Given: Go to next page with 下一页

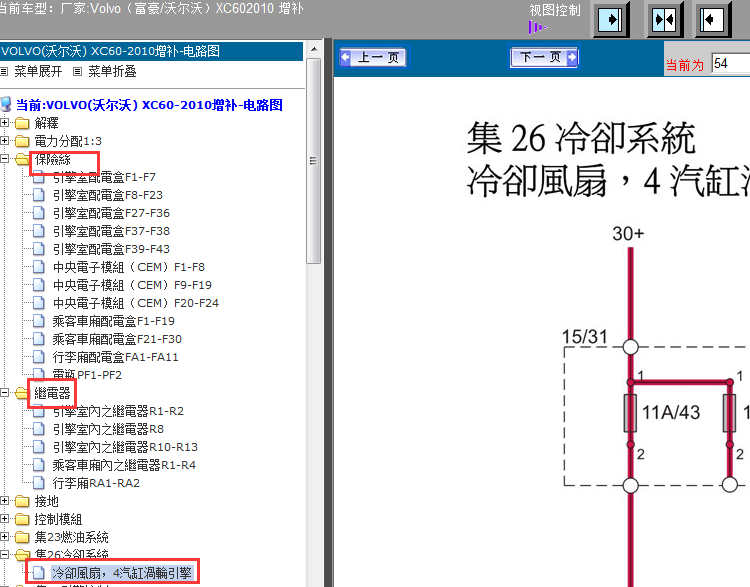Looking at the screenshot, I should (x=544, y=57).
